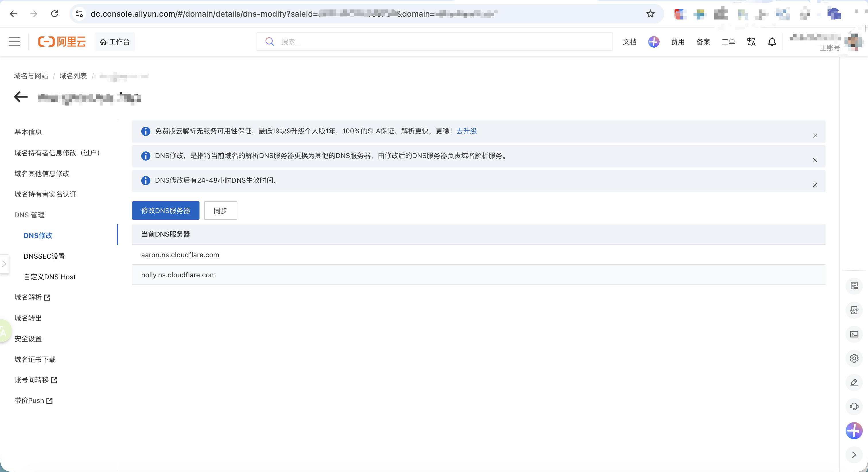Click the 修改DNS服务器 button
This screenshot has width=868, height=472.
click(165, 210)
